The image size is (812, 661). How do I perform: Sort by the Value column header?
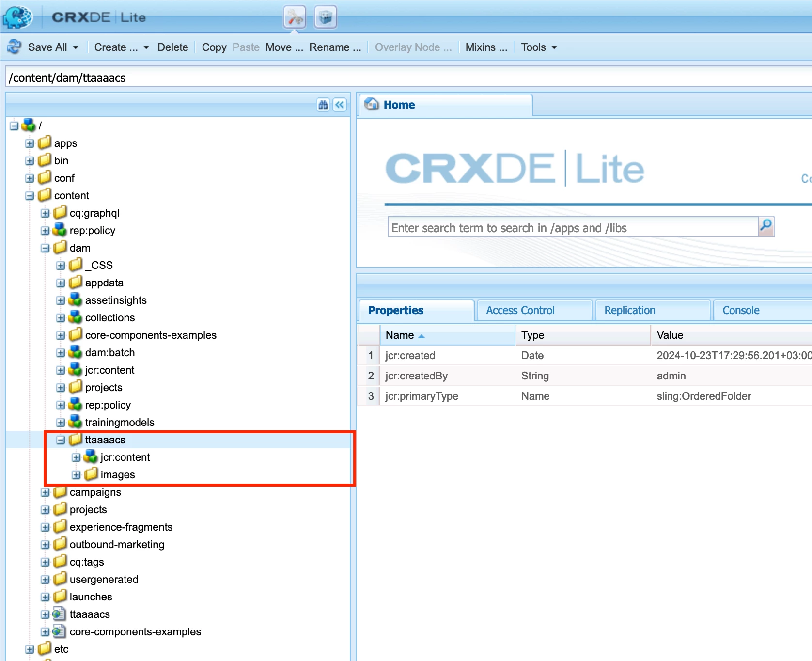coord(732,335)
